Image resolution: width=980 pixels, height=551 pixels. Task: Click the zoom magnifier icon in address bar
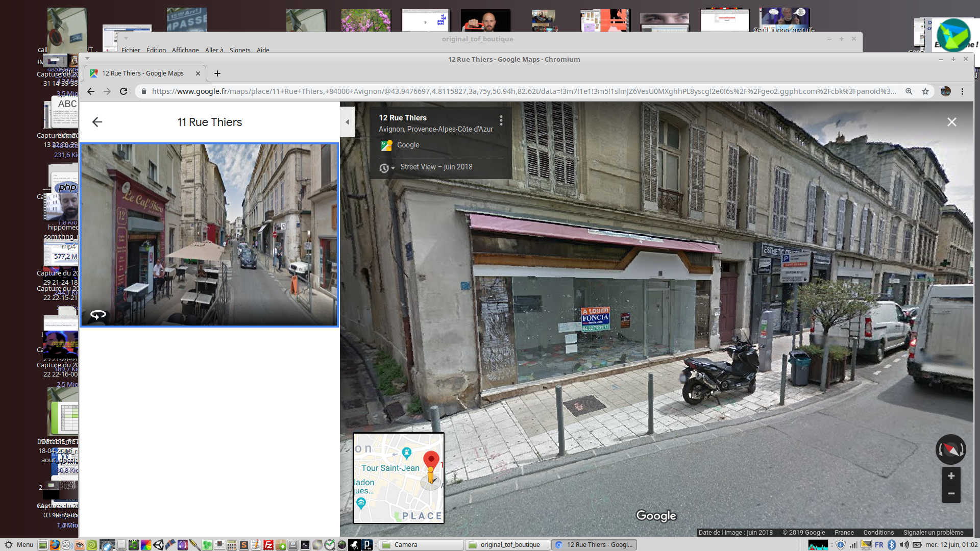point(909,91)
